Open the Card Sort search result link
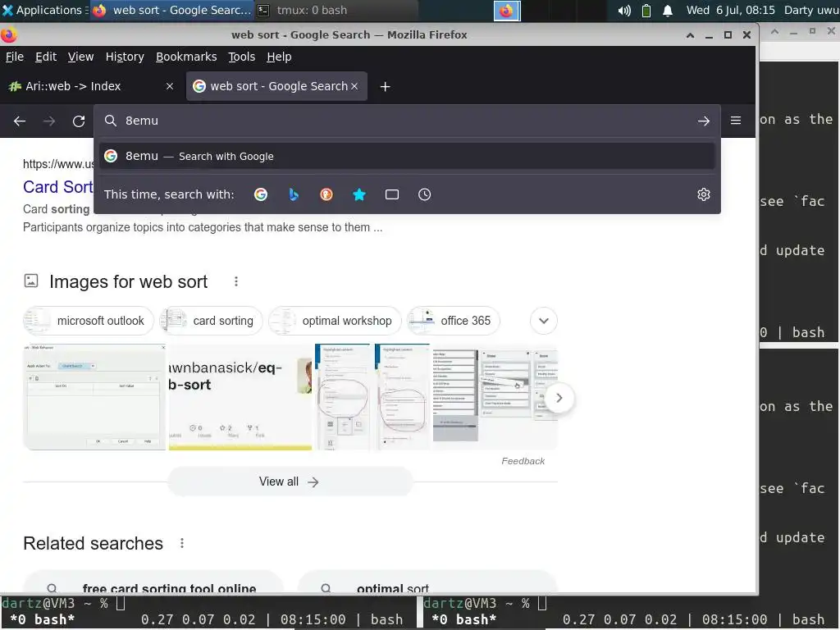This screenshot has height=630, width=840. (x=58, y=187)
